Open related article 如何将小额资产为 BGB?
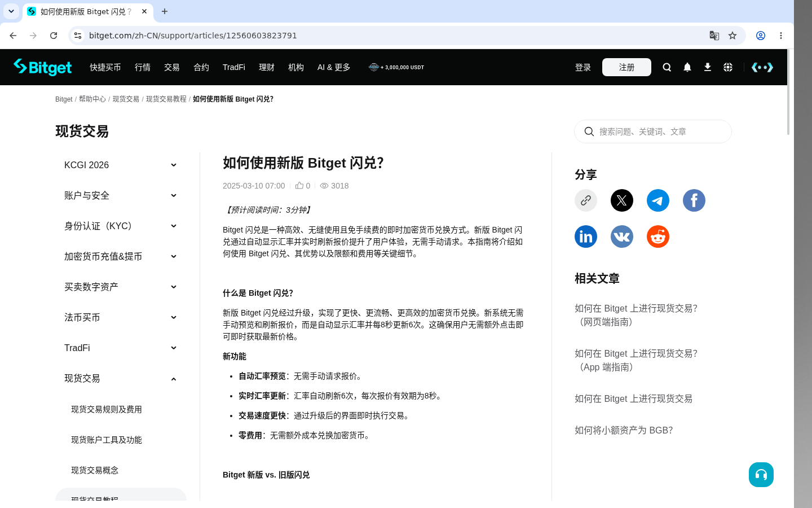Viewport: 812px width, 508px height. tap(624, 430)
